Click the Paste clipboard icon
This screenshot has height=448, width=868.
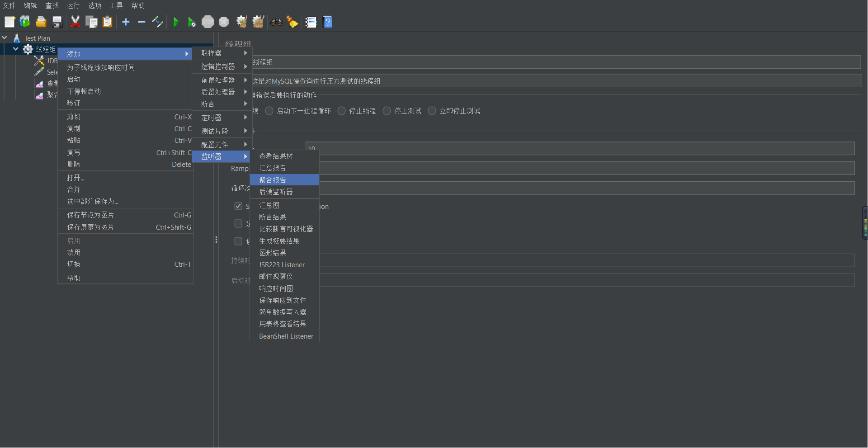click(x=107, y=22)
